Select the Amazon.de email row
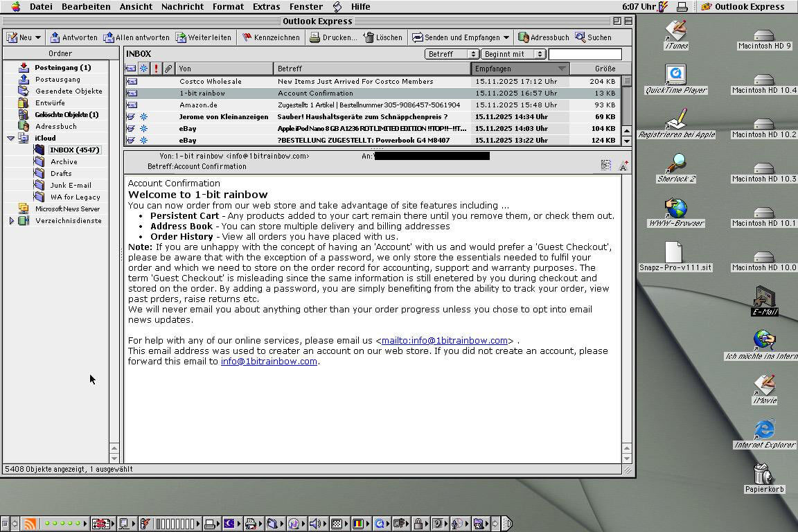This screenshot has height=532, width=798. (373, 105)
